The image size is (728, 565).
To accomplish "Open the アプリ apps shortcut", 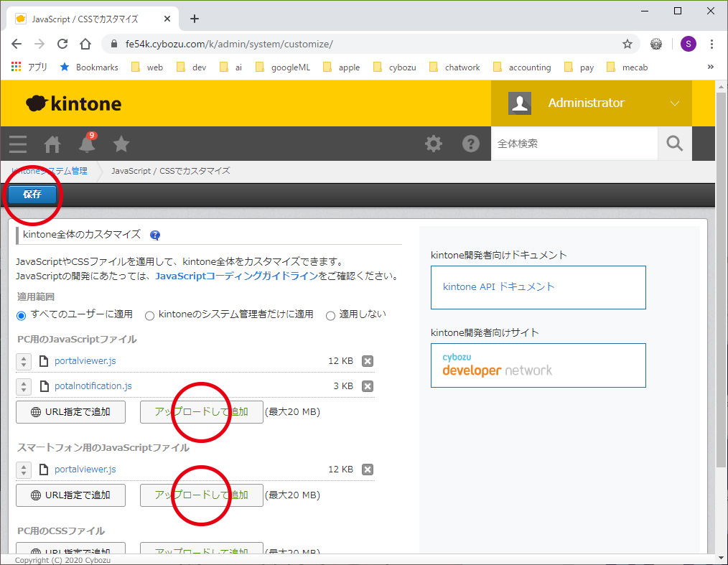I will [29, 67].
